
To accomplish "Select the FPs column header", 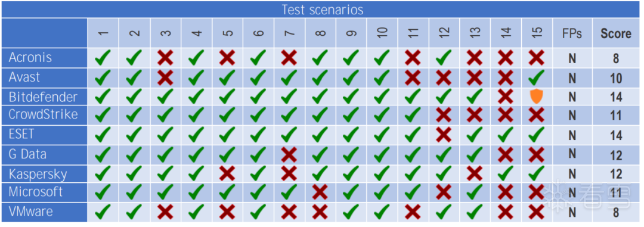I will [572, 33].
